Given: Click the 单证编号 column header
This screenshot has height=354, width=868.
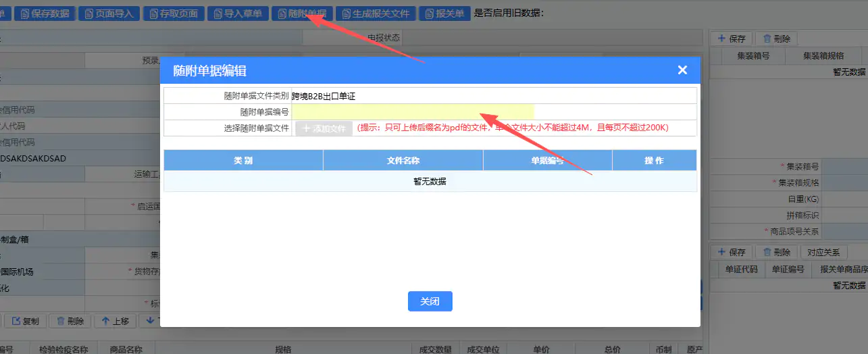Looking at the screenshot, I should tap(788, 269).
